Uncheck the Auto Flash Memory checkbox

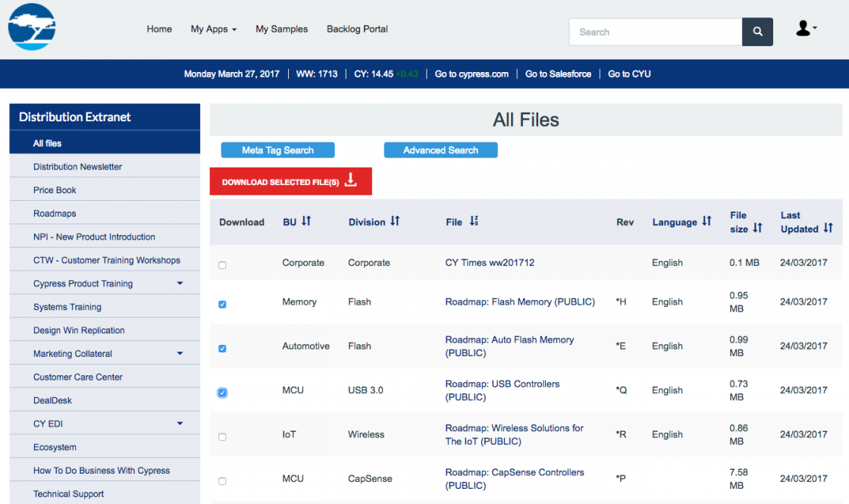[x=222, y=349]
